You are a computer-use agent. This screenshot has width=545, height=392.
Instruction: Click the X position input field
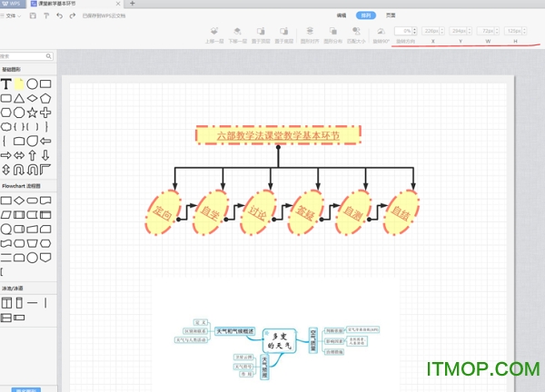[x=432, y=32]
